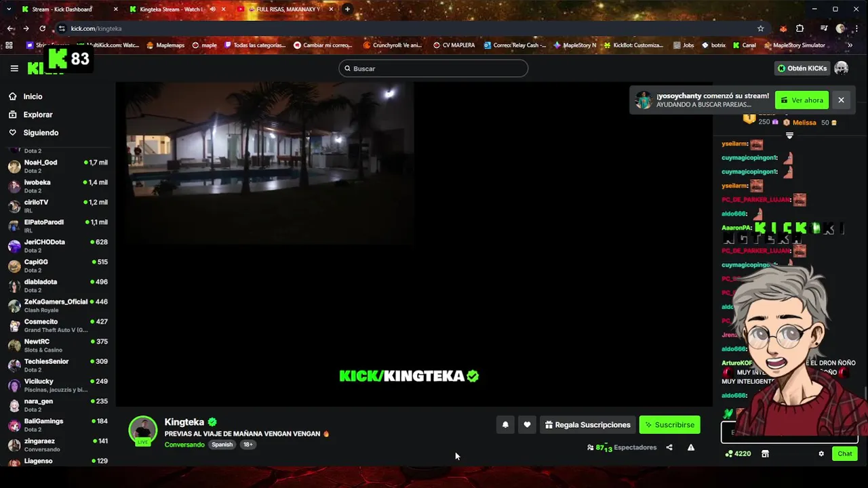Open the browser extensions puzzle icon
The image size is (868, 488).
coord(800,28)
